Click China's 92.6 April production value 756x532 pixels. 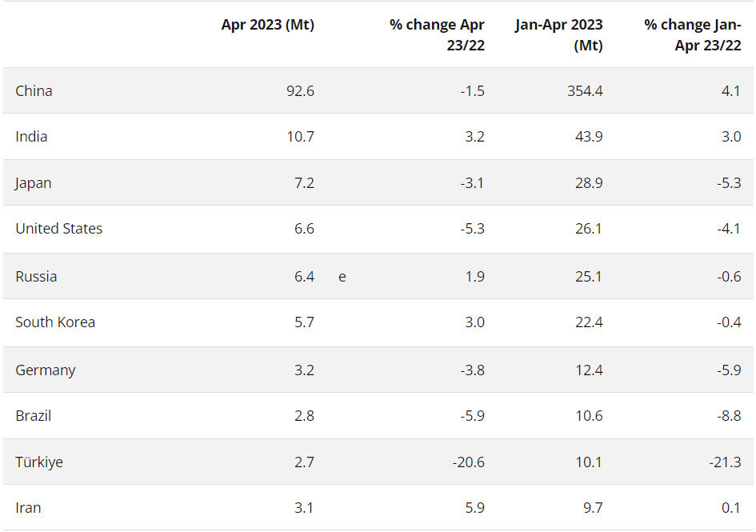coord(300,90)
